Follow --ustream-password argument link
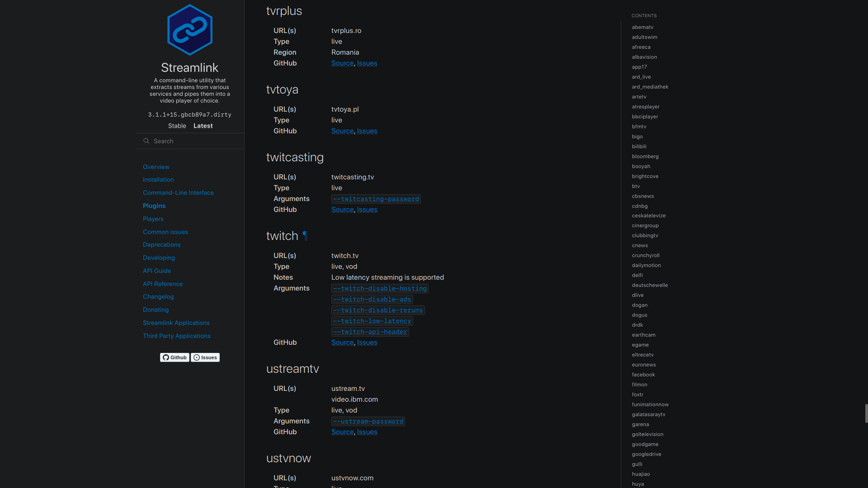 (368, 421)
